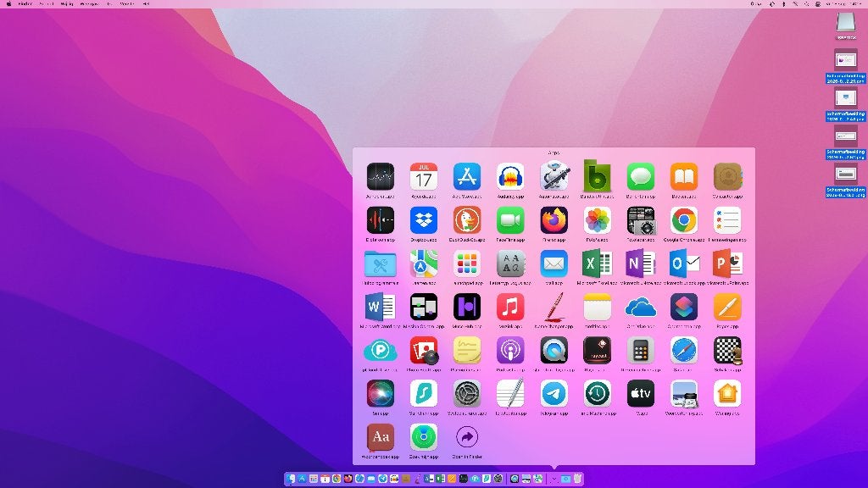Open the Messages app in the stack

point(641,177)
